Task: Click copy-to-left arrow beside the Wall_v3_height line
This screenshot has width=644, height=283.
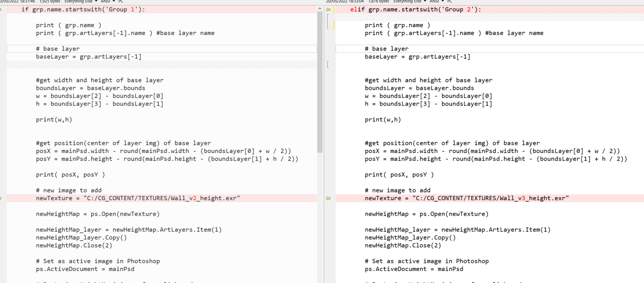Action: (x=328, y=198)
